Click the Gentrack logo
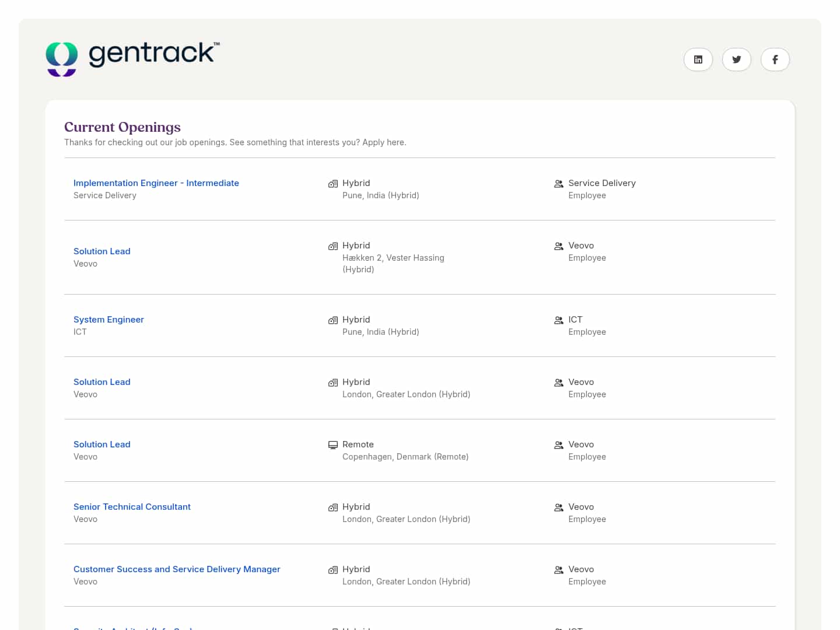This screenshot has height=630, width=840. [x=133, y=58]
